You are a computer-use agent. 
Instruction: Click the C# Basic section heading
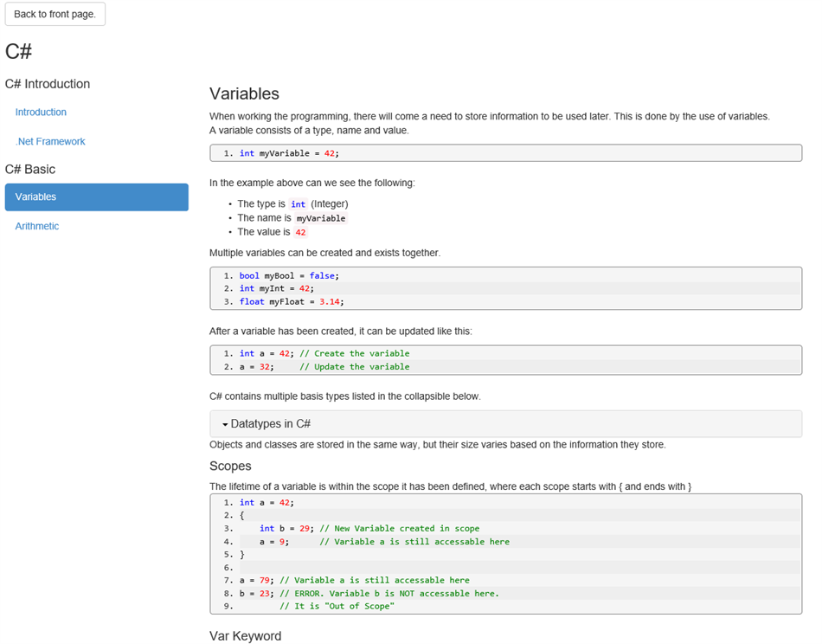pyautogui.click(x=30, y=170)
